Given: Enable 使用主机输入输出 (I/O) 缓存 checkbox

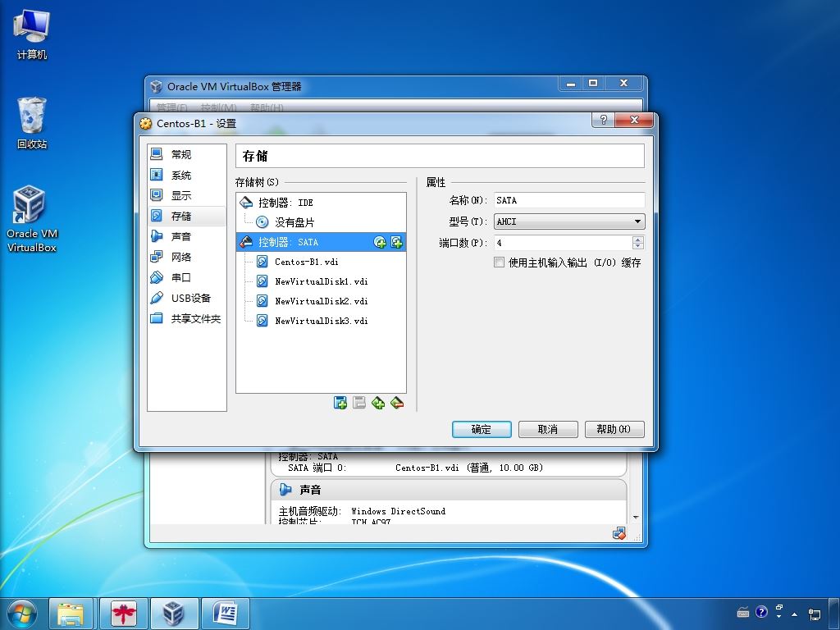Looking at the screenshot, I should click(499, 262).
